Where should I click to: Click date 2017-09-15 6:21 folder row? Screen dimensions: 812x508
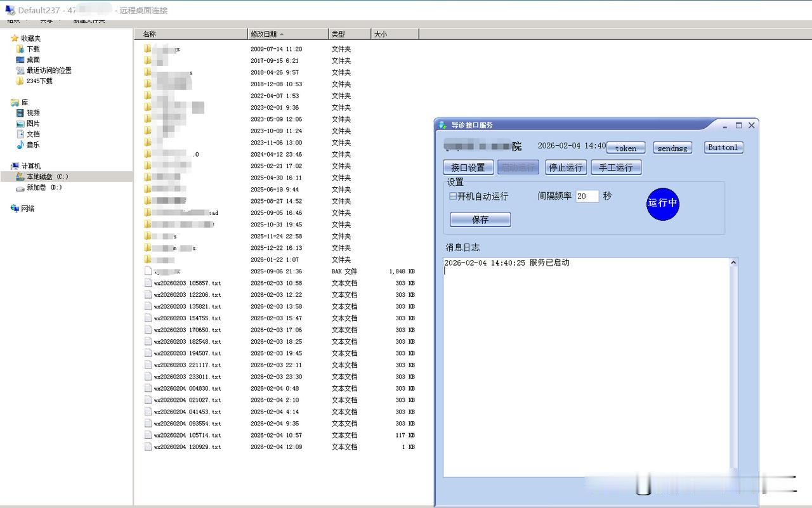tap(274, 61)
